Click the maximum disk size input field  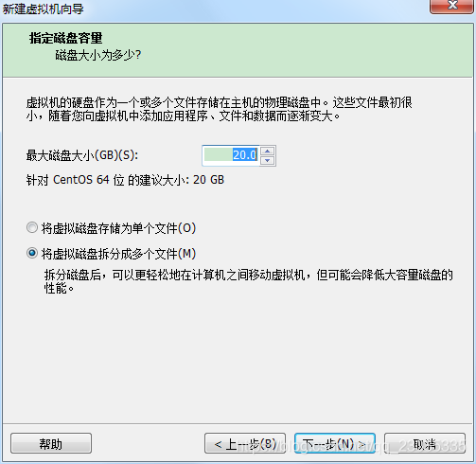pyautogui.click(x=231, y=155)
